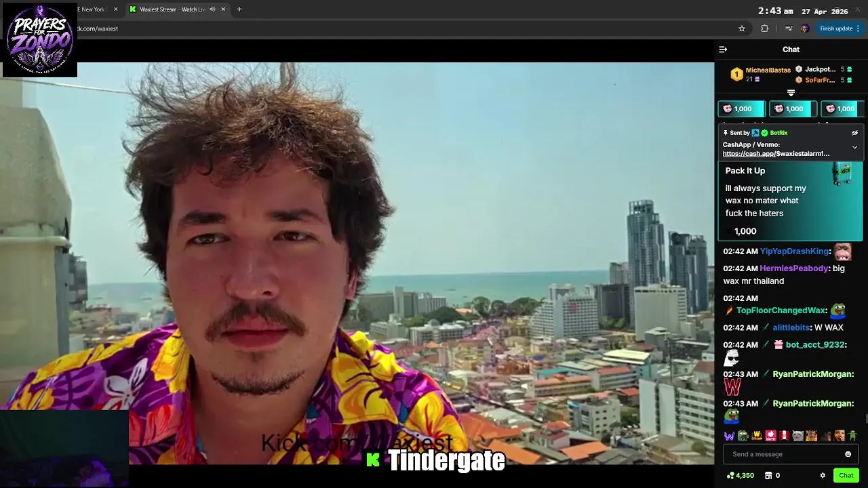The height and width of the screenshot is (488, 868).
Task: Click the alittlebits username
Action: [x=791, y=327]
